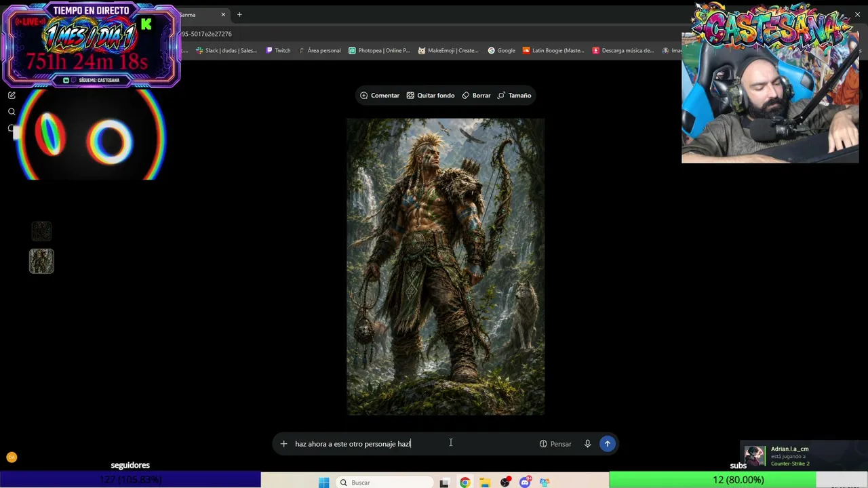Screen dimensions: 868x488
Task: Close the current browser tab
Action: point(223,14)
